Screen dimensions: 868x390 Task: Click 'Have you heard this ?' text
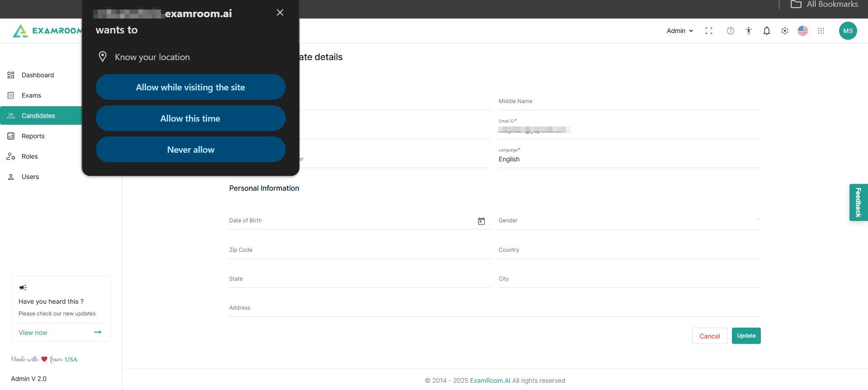[51, 301]
